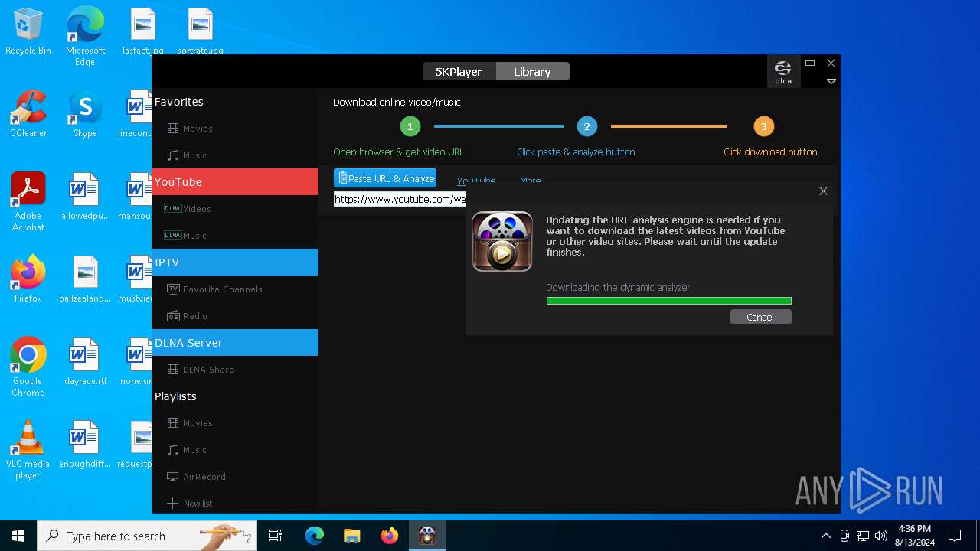Screen dimensions: 980x551
Task: Select the IPTV sidebar section
Action: (x=234, y=262)
